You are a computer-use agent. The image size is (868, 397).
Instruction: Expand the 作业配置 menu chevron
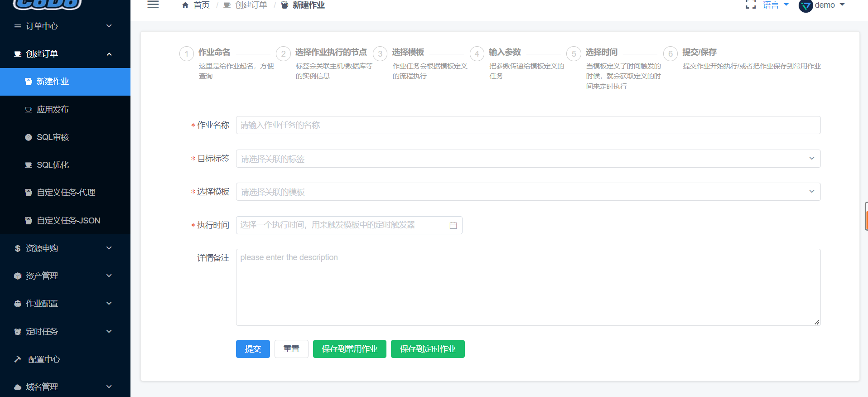point(109,304)
